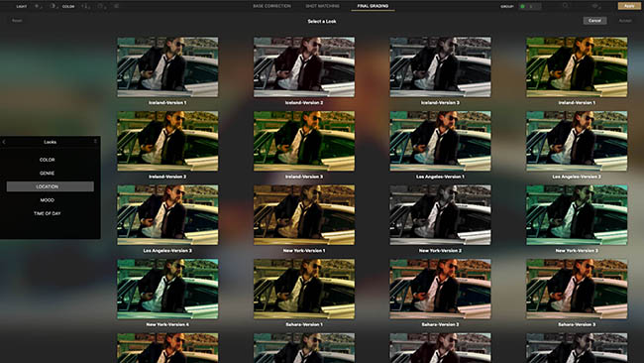
Task: Open the Group number dropdown
Action: [533, 7]
